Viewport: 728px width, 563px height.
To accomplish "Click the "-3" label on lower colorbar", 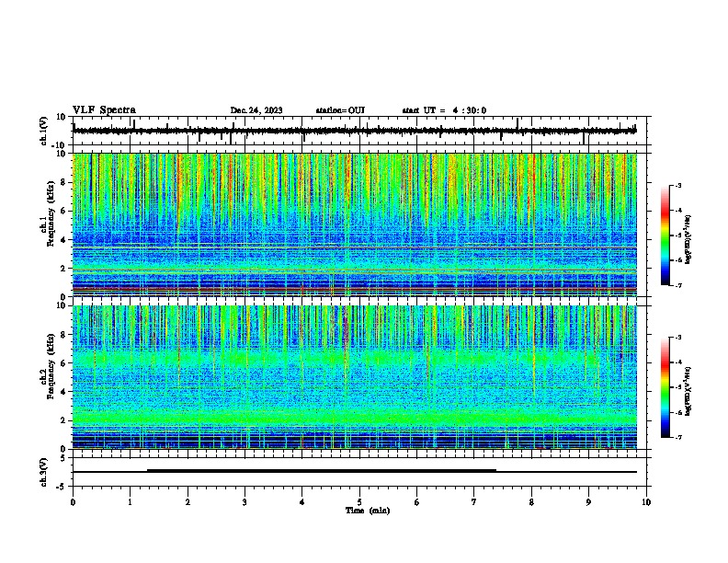I will coord(677,338).
